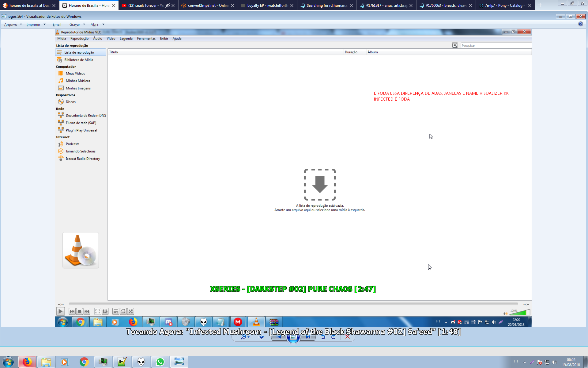Image resolution: width=588 pixels, height=368 pixels.
Task: Rotate the photo clockwise
Action: click(x=334, y=337)
